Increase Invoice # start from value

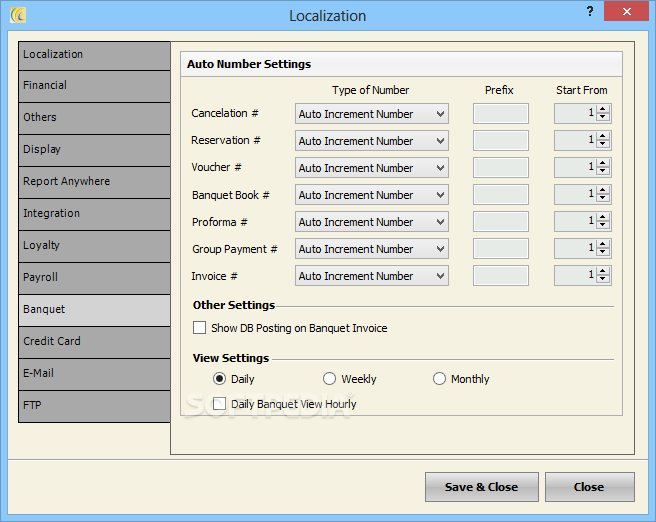(x=603, y=271)
